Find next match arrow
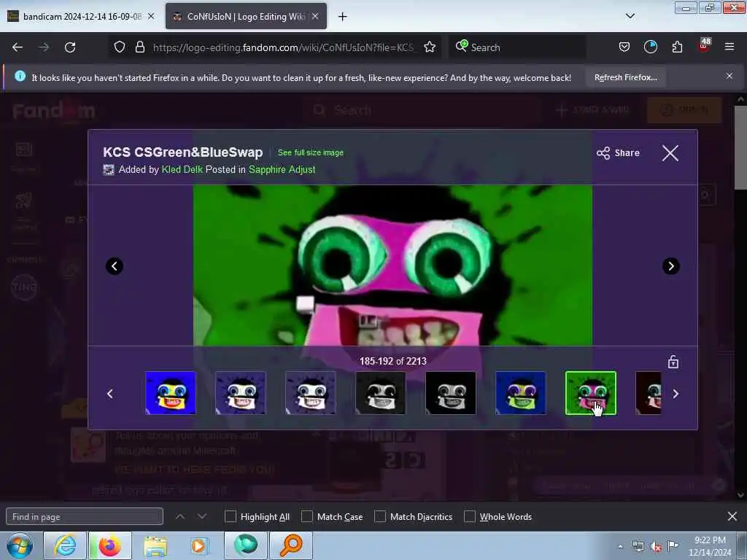Viewport: 747px width, 560px height. click(202, 516)
